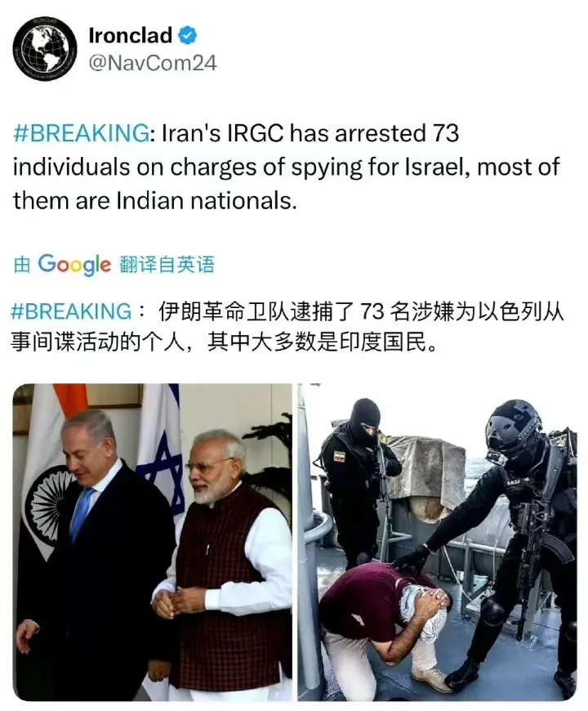View the left photo of two men
The image size is (588, 711).
coord(152,542)
